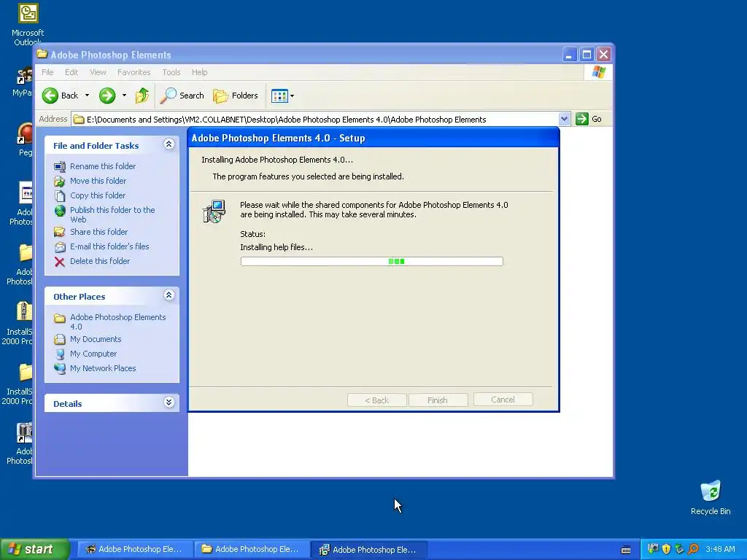Click the keyboard icon on taskbar
Screen dimensions: 747x560
626,550
